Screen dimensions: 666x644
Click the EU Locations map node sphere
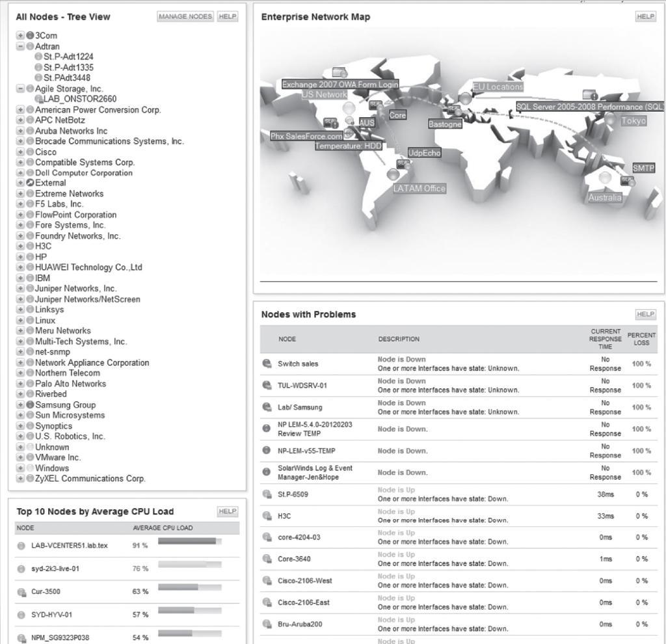pyautogui.click(x=466, y=98)
